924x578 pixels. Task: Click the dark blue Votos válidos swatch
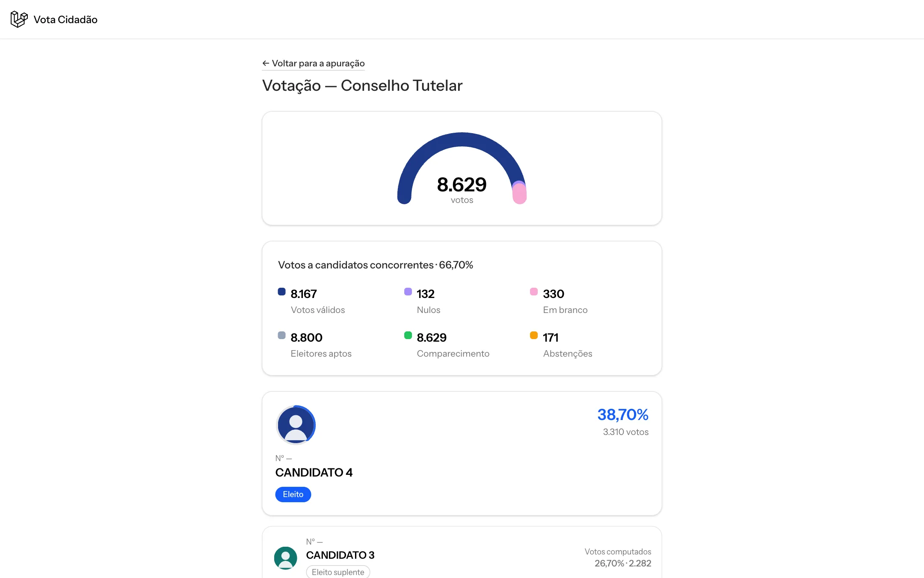281,292
